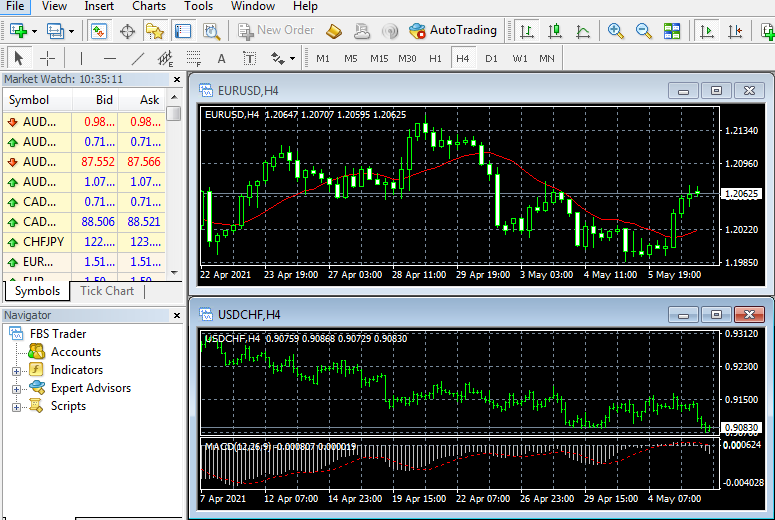
Task: Click the Symbol column header
Action: click(38, 100)
